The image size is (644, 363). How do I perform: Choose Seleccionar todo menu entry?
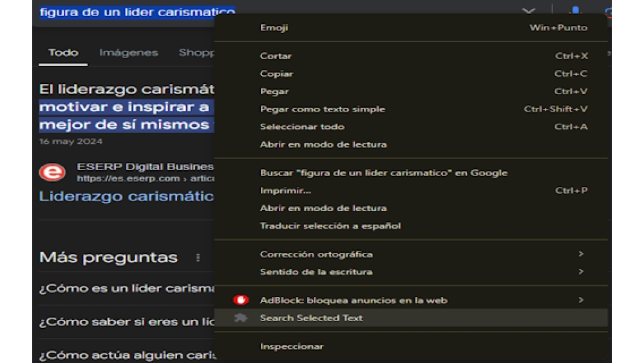pyautogui.click(x=411, y=126)
